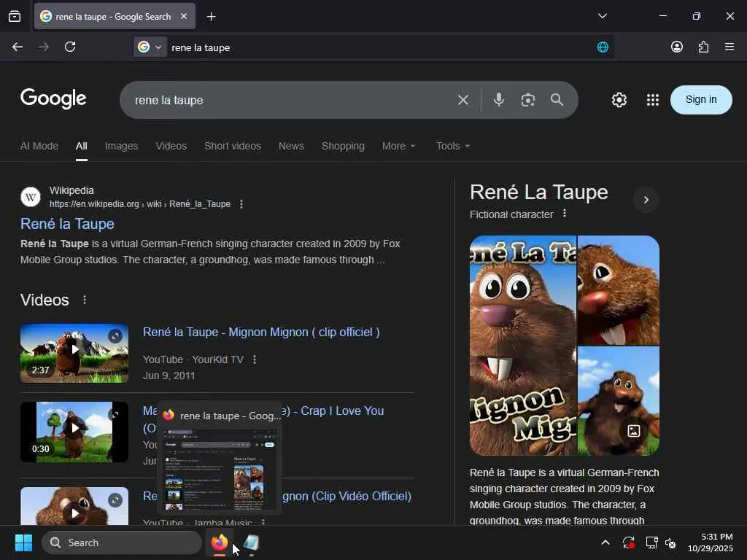
Task: Open the taskbar app next to Firefox
Action: 251,542
